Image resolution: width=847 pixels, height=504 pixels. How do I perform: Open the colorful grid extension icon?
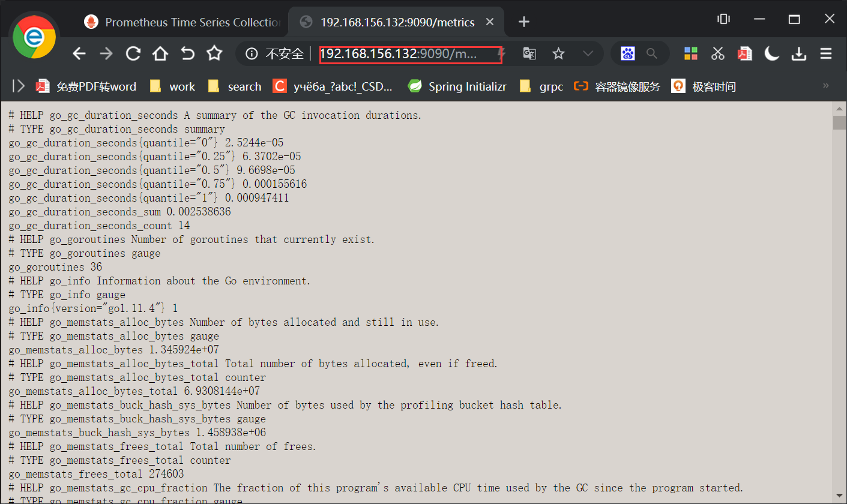690,54
